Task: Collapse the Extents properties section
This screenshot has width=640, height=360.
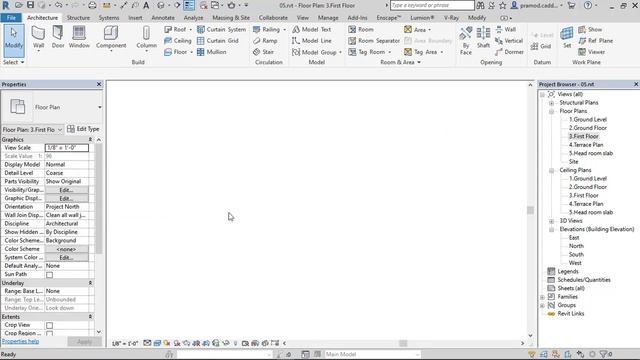Action: pyautogui.click(x=90, y=317)
